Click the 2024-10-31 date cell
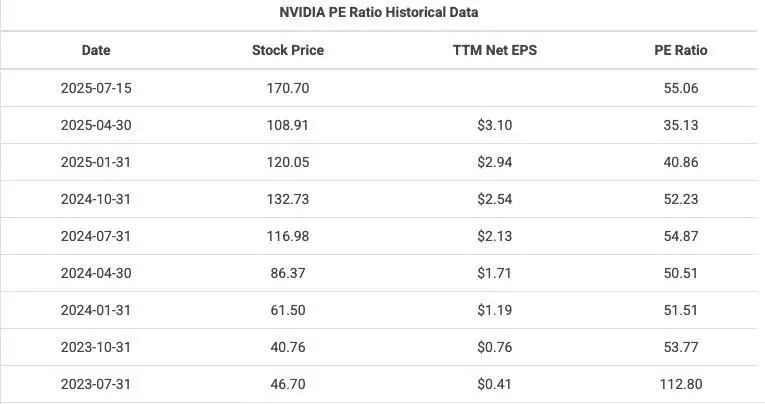The width and height of the screenshot is (765, 404). (x=96, y=199)
